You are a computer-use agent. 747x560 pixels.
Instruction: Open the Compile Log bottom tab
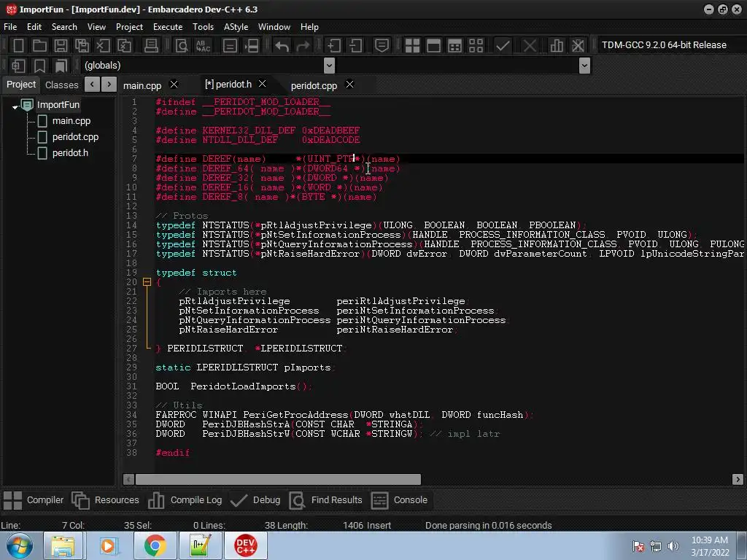tap(185, 500)
